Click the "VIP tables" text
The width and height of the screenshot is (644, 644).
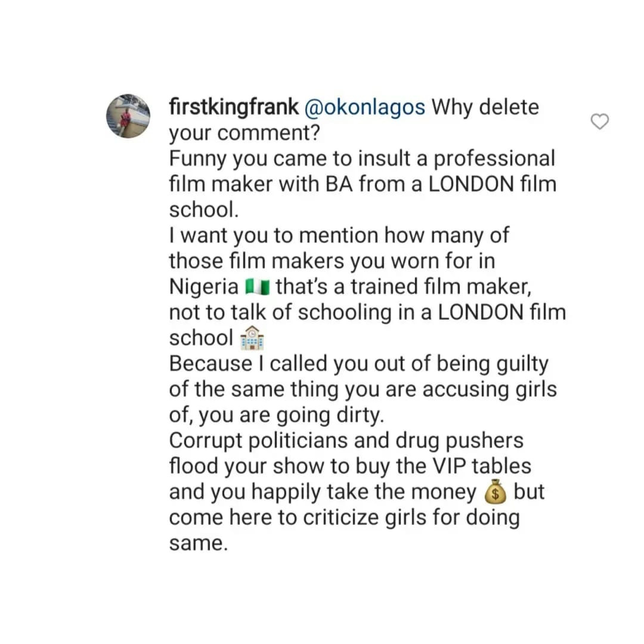tap(482, 466)
